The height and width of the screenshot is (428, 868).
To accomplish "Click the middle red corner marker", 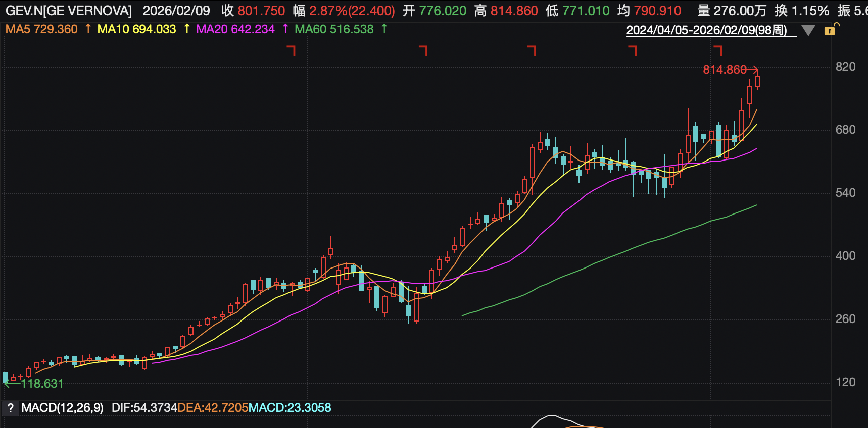I will pos(532,50).
